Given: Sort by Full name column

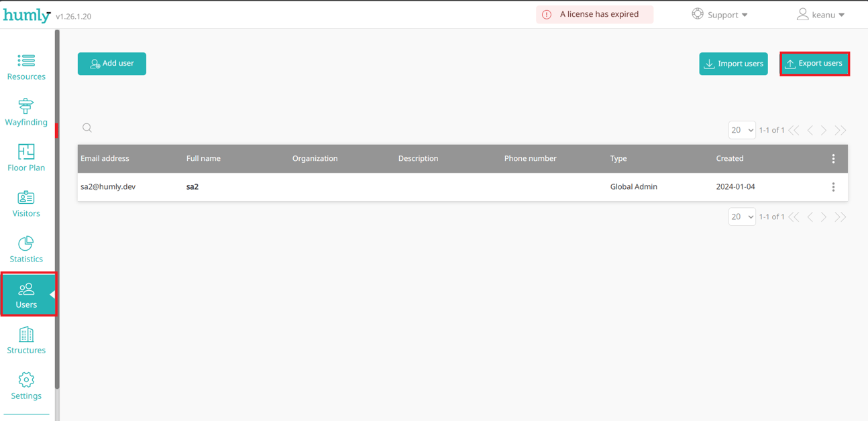Looking at the screenshot, I should tap(203, 159).
